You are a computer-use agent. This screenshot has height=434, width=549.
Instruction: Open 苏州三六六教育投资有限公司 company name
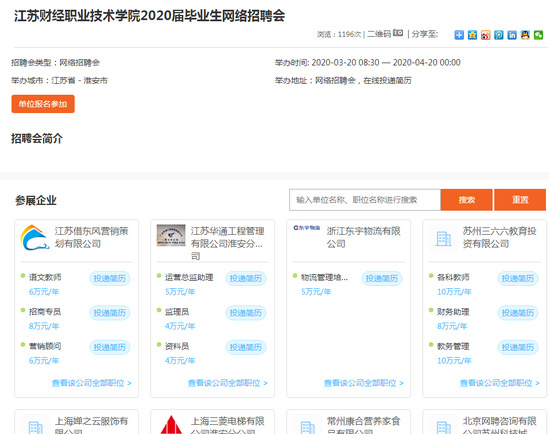(500, 237)
